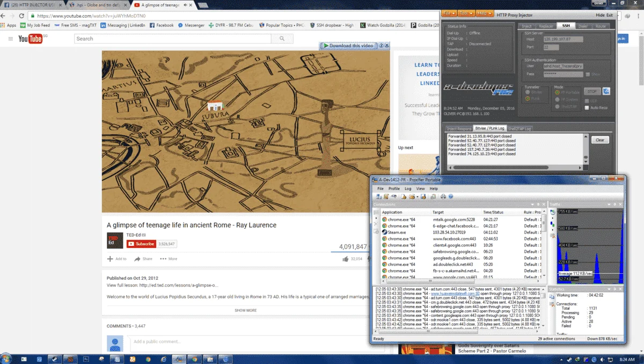Screen dimensions: 644x364
Task: Toggle the UDP checkbox in HTTP Proxy Injector
Action: 587,101
